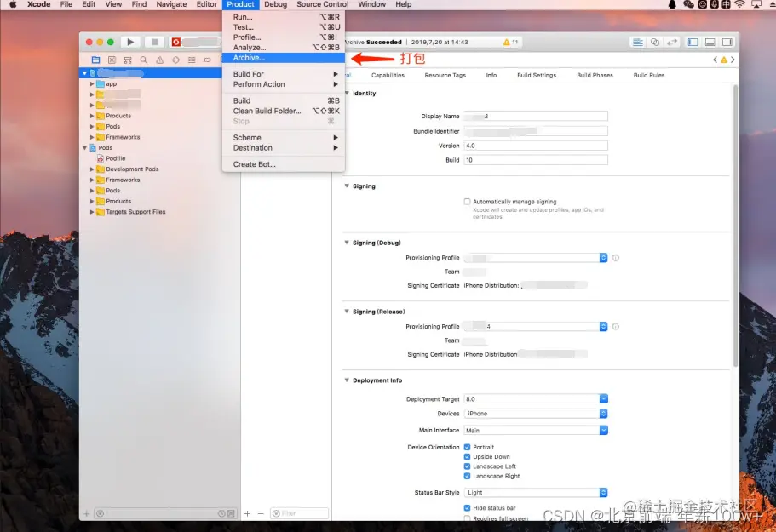Select Archive... in Product menu
The height and width of the screenshot is (532, 776).
(284, 58)
